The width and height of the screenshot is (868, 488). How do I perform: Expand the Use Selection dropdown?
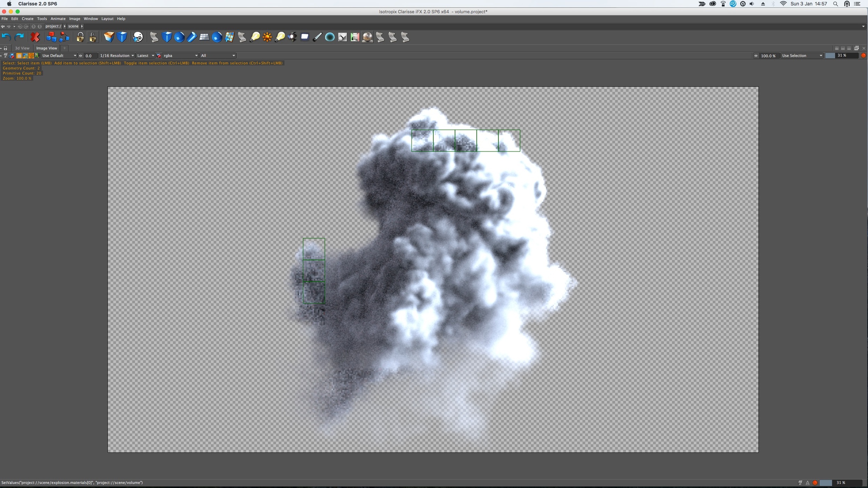coord(802,56)
